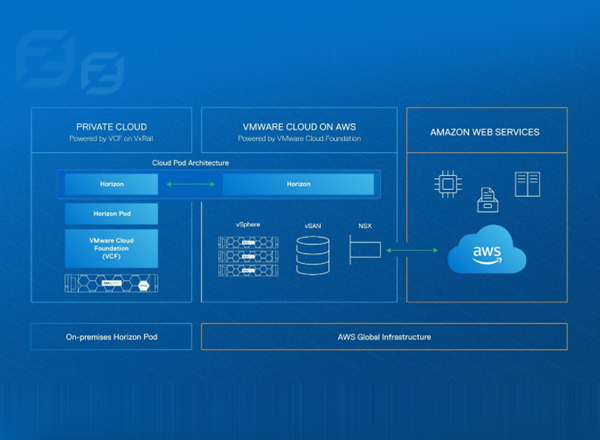Click the AWS Global Infrastructure box
This screenshot has width=600, height=440.
point(384,337)
